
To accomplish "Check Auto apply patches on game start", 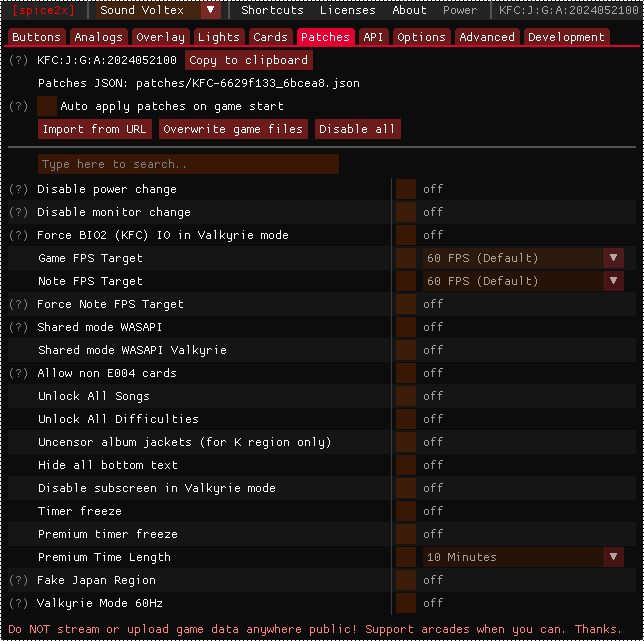I will [x=47, y=106].
